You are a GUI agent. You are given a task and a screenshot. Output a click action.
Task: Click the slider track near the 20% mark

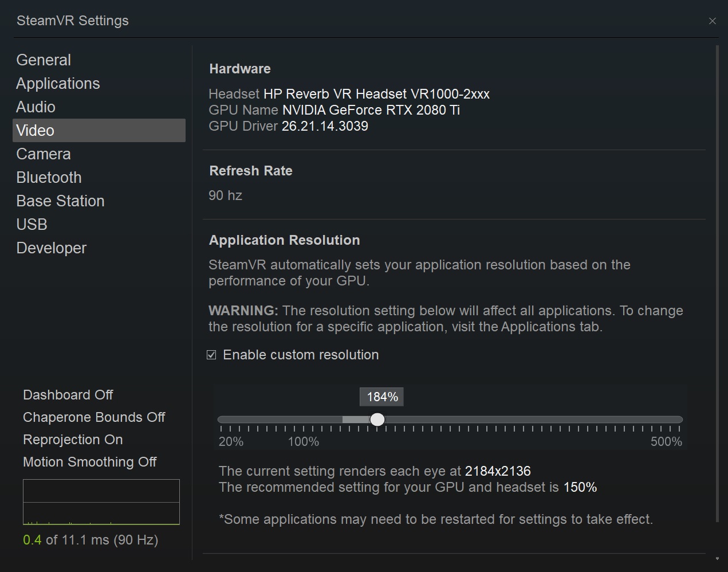pyautogui.click(x=222, y=420)
